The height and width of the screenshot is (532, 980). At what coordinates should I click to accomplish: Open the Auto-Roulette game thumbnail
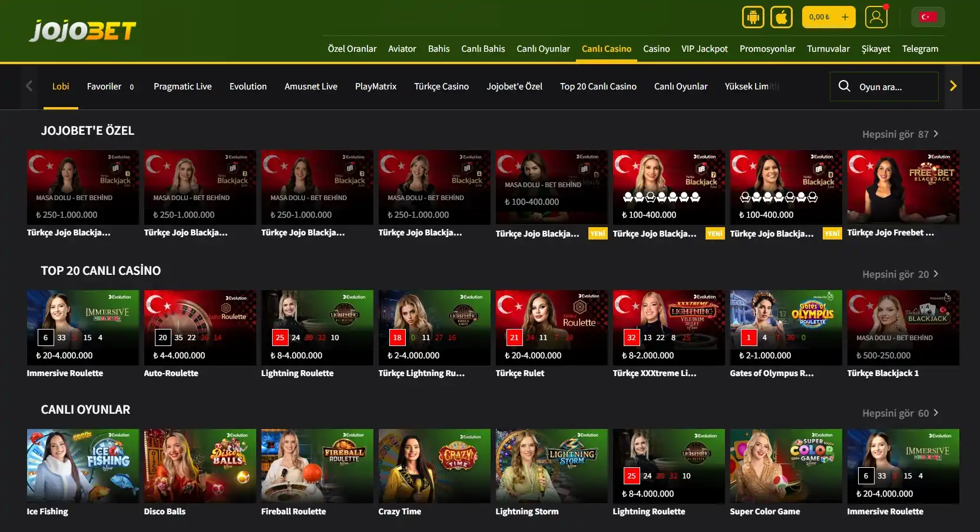click(x=200, y=327)
